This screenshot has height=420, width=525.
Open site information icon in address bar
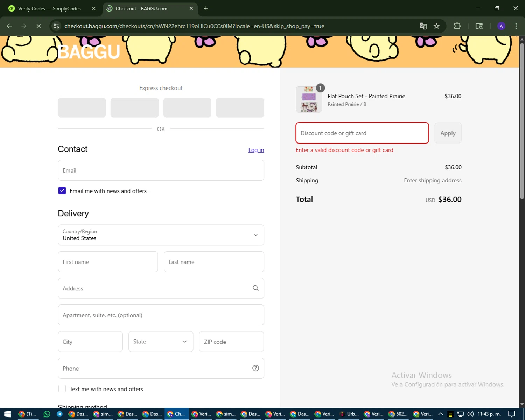point(56,26)
